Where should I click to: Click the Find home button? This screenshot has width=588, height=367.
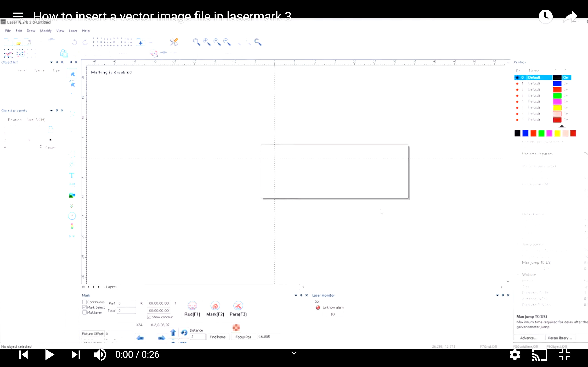pyautogui.click(x=217, y=337)
